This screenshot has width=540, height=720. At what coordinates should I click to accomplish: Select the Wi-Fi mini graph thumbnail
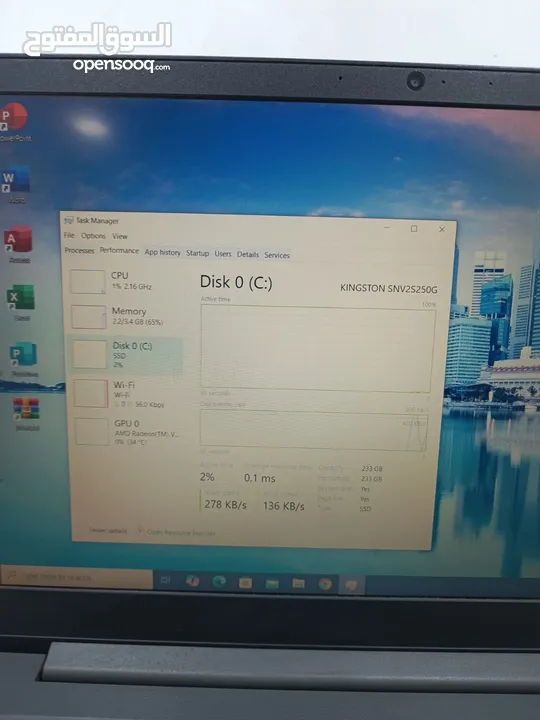pos(91,393)
